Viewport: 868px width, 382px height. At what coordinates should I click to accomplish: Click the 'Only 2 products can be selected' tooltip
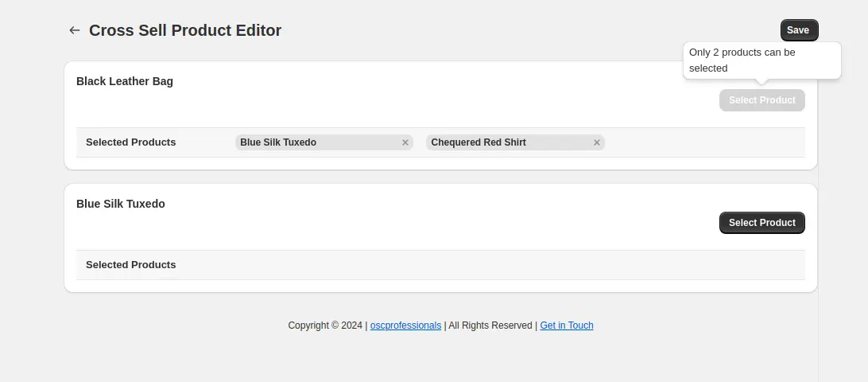tap(761, 60)
